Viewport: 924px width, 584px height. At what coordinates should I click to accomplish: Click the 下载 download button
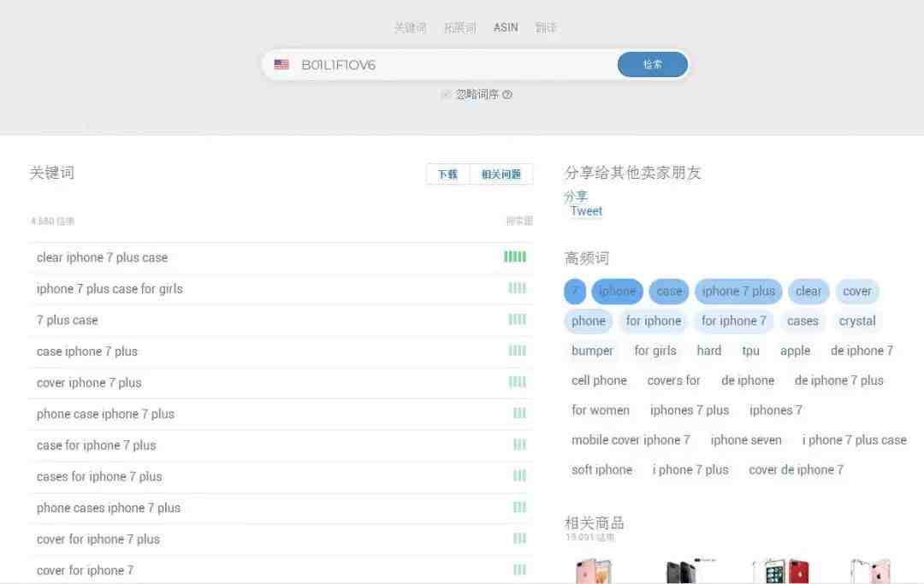click(447, 174)
